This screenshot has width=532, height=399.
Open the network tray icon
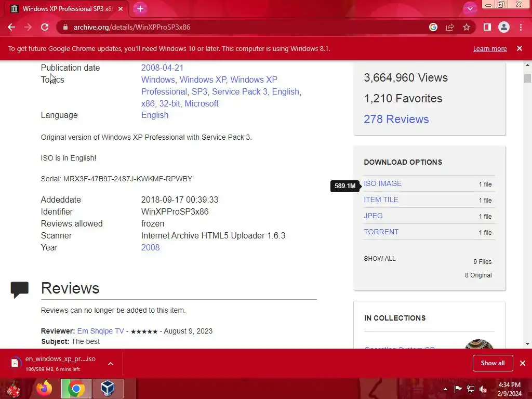471,389
